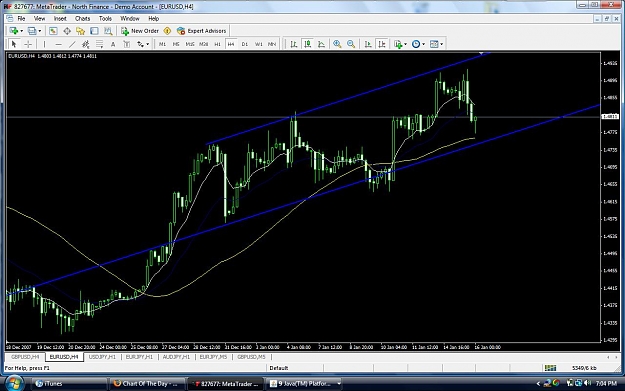Select the Fibonacci retracement tool

pyautogui.click(x=99, y=44)
